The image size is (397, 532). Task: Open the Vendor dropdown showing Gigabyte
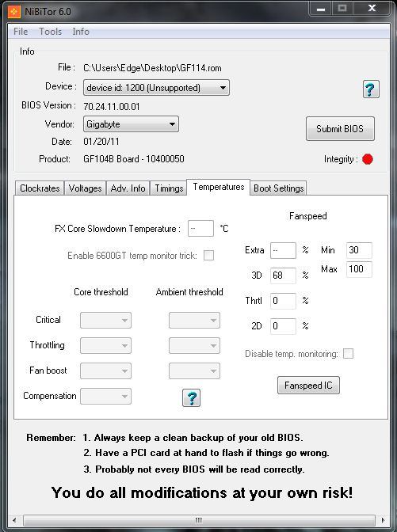[131, 124]
